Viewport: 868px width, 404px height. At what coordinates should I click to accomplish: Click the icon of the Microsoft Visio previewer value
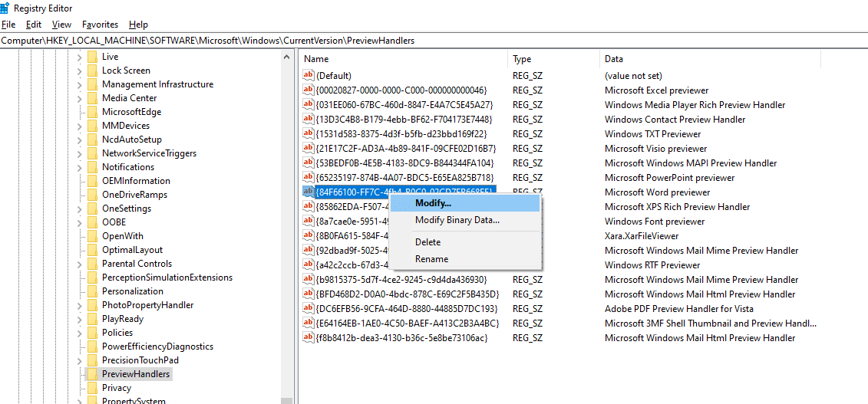point(309,148)
